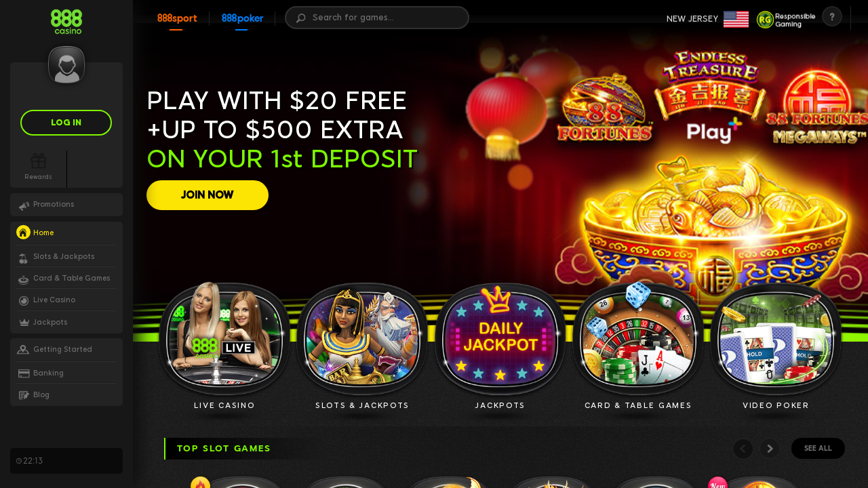Go to next top slot games
868x488 pixels.
tap(770, 448)
